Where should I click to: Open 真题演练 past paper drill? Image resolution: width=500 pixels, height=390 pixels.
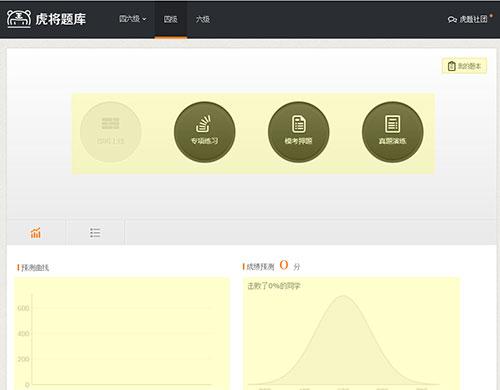click(x=392, y=132)
